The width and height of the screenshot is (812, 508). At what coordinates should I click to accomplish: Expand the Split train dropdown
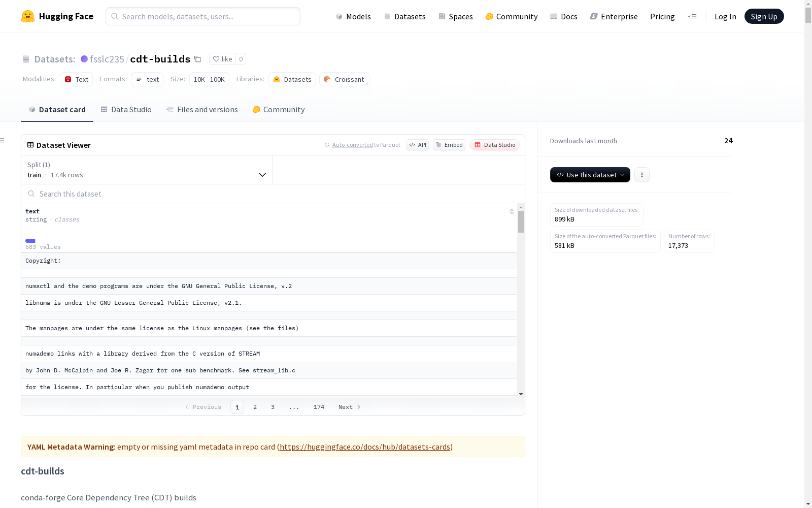147,170
